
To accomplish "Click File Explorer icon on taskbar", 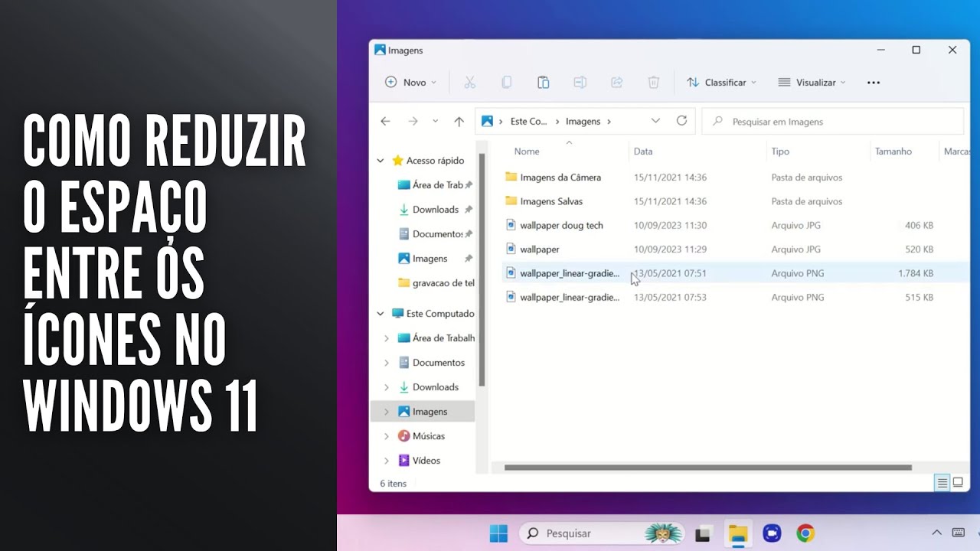I will pos(737,533).
